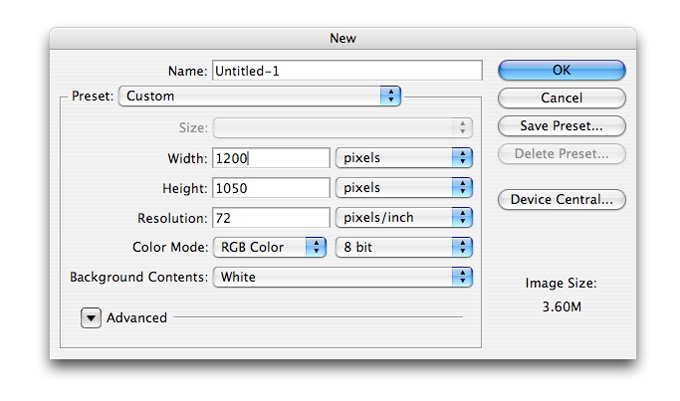Viewport: 680px width, 401px height.
Task: Open the Height units dropdown
Action: tap(403, 187)
